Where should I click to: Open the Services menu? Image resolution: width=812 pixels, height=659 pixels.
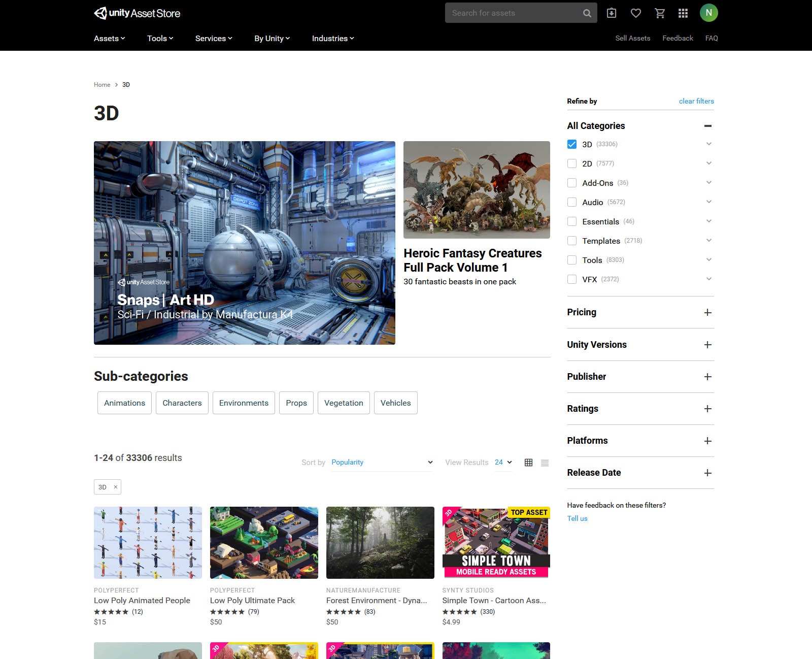coord(214,39)
